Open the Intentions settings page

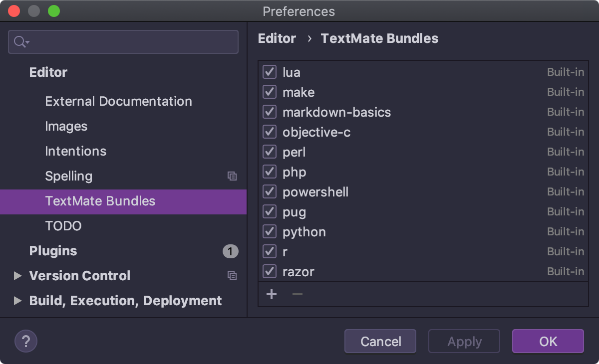(x=75, y=151)
